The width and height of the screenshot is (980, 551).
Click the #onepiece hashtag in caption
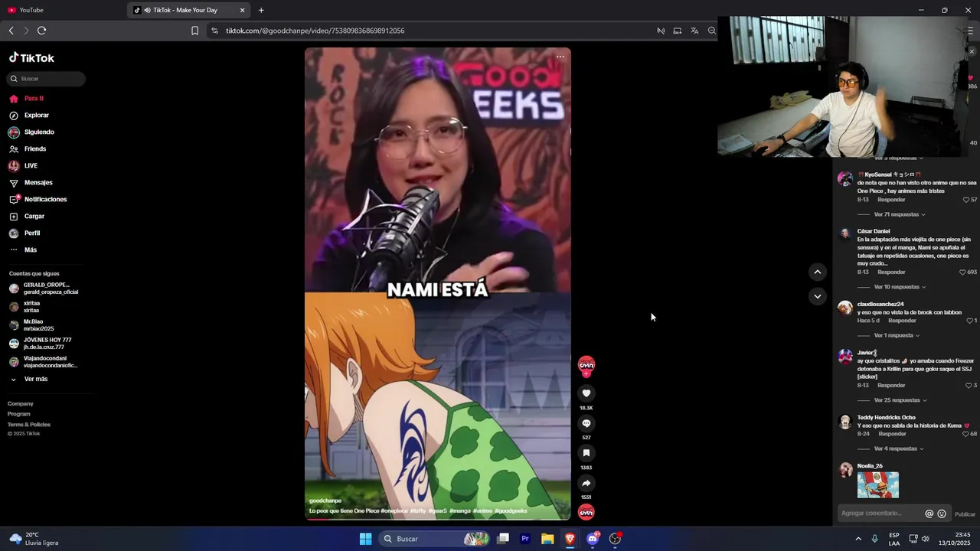click(394, 510)
